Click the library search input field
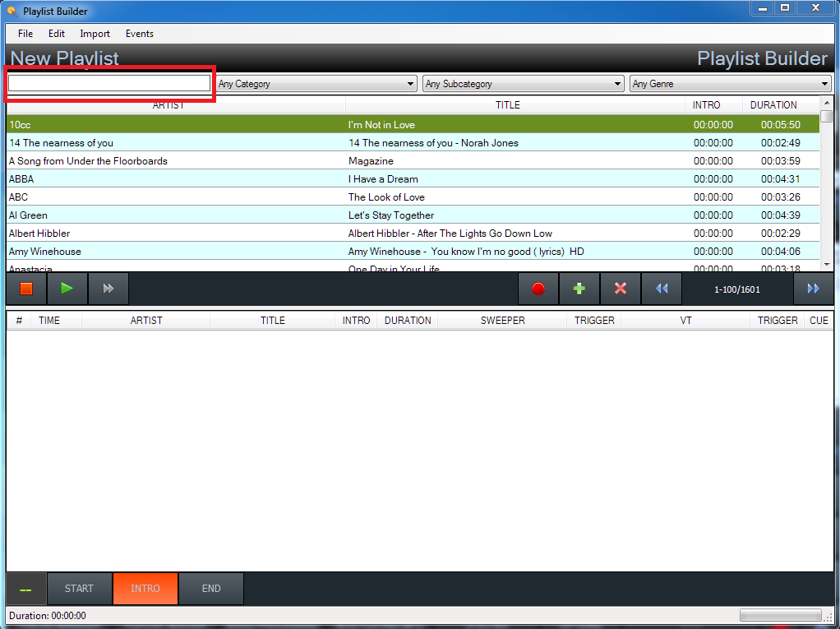The height and width of the screenshot is (629, 840). point(109,83)
